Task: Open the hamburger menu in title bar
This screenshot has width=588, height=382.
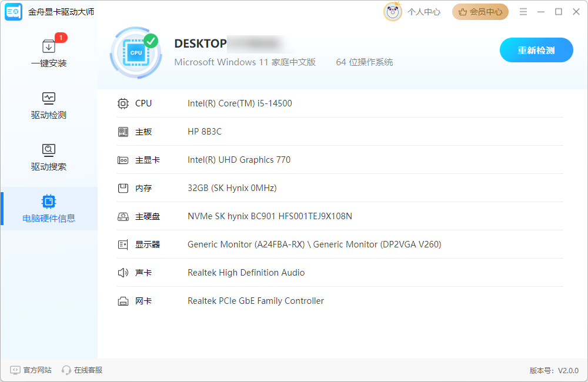Action: point(523,12)
